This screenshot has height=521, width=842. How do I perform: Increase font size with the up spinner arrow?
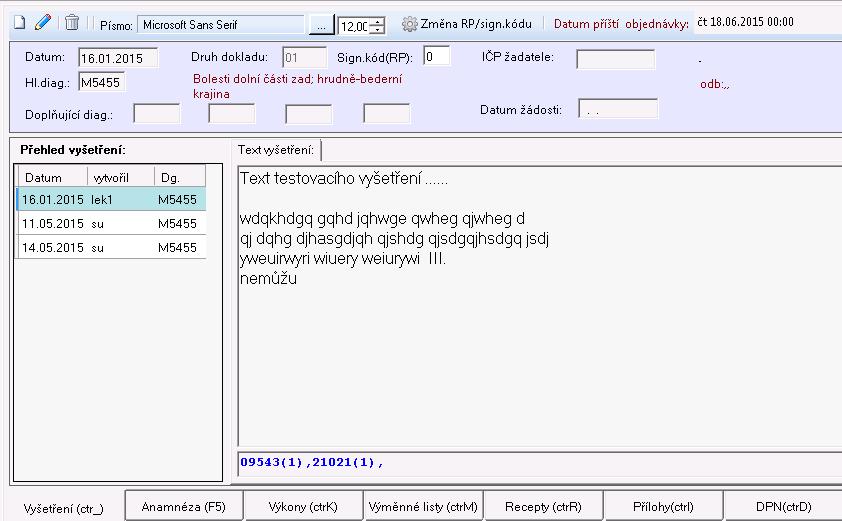point(378,21)
